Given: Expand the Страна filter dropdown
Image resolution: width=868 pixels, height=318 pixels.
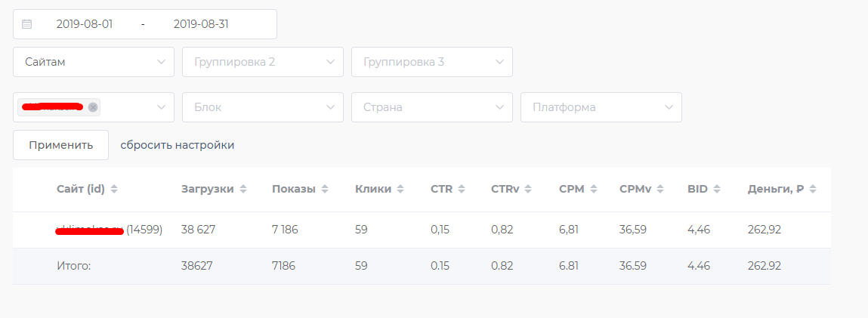Looking at the screenshot, I should click(x=432, y=107).
